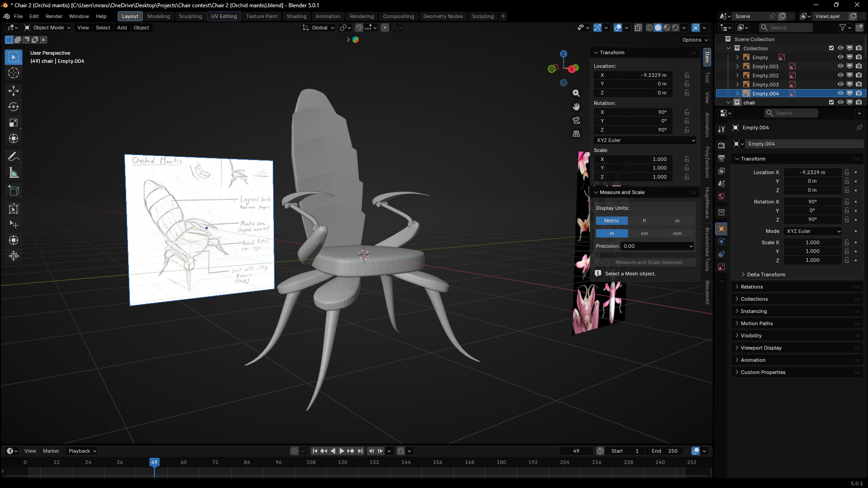The width and height of the screenshot is (868, 488).
Task: Play the animation forward
Action: coord(342,451)
